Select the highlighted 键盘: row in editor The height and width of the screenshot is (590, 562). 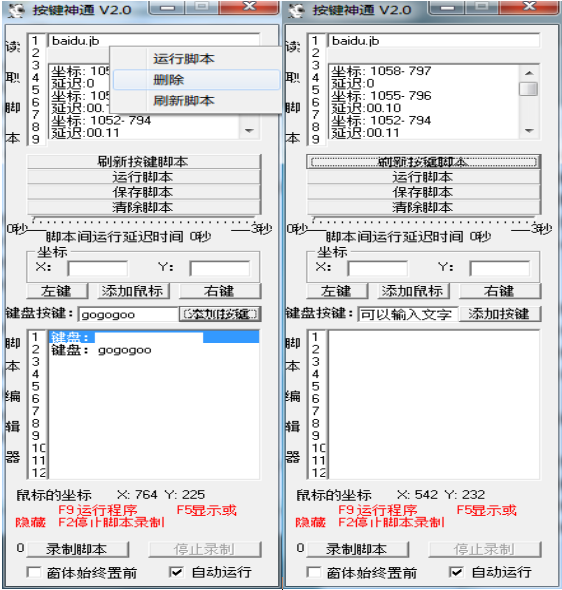[154, 337]
